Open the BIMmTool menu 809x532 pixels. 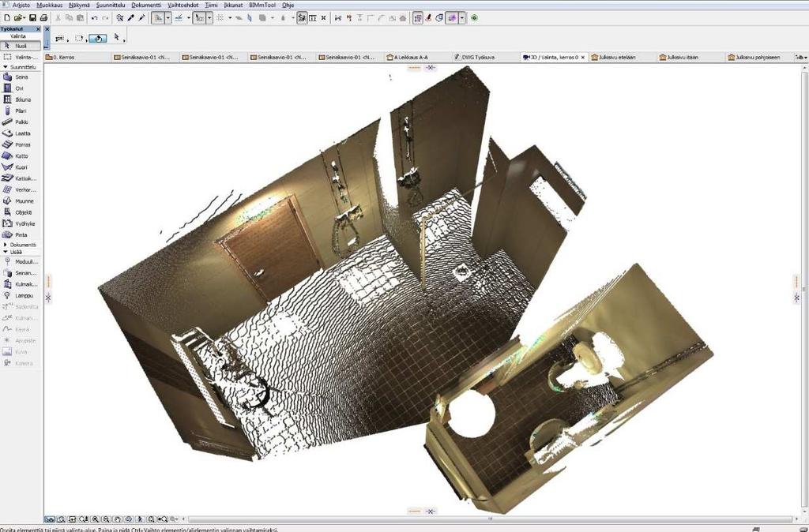coord(262,6)
